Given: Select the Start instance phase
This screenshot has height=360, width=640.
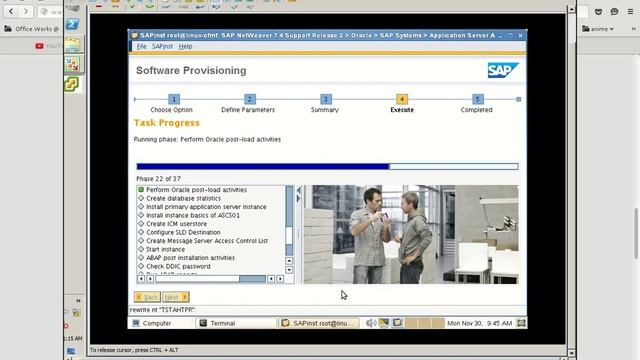Looking at the screenshot, I should click(165, 249).
